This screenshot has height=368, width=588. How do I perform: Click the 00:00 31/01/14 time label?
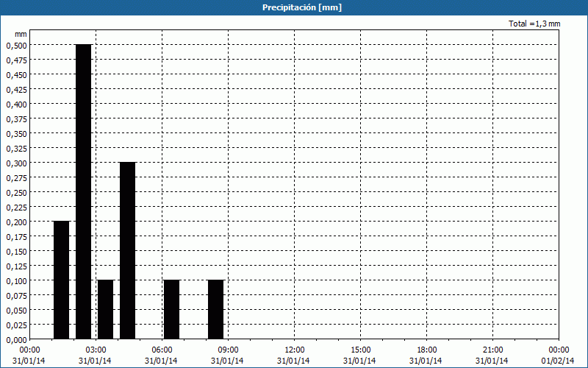click(29, 355)
